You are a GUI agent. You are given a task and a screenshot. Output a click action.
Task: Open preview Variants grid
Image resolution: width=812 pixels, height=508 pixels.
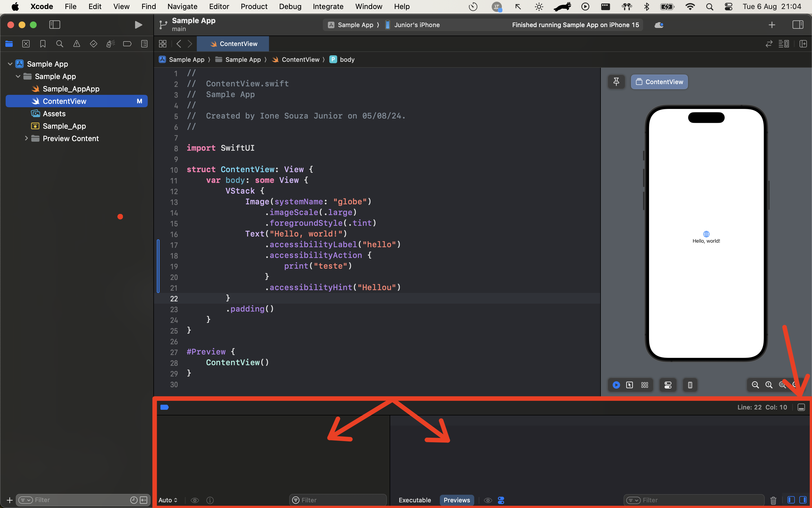pos(645,385)
